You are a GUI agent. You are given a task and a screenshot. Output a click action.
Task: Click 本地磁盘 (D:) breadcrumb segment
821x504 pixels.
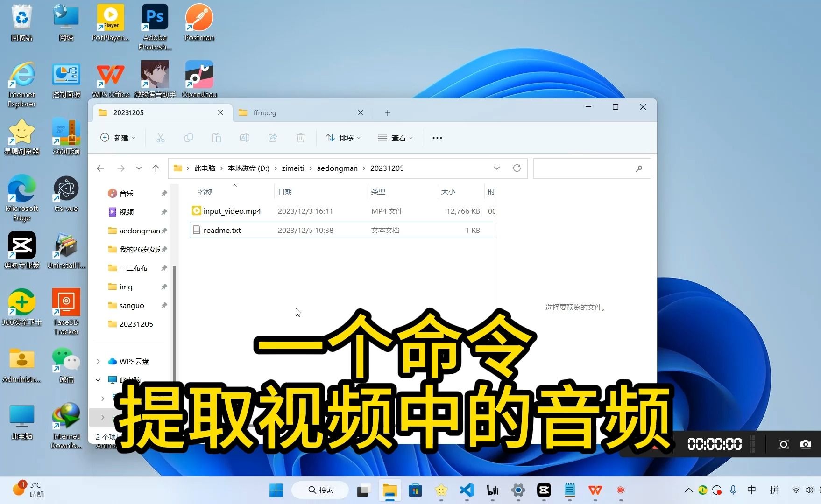click(248, 168)
